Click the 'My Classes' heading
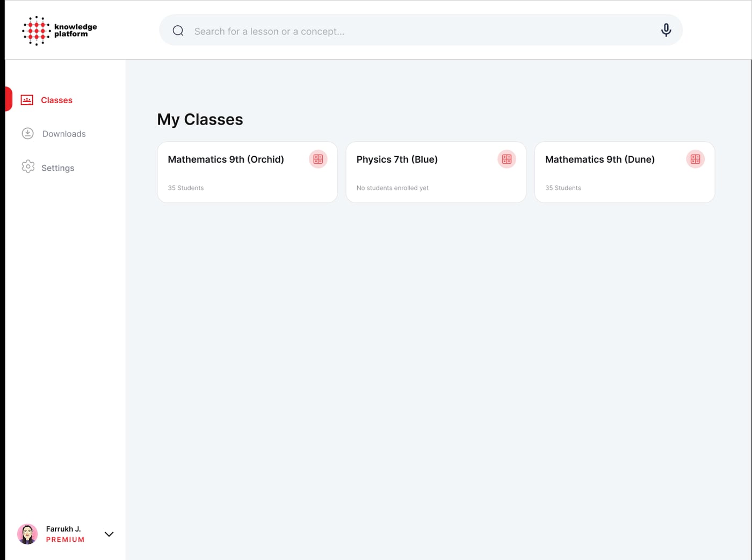 [200, 119]
